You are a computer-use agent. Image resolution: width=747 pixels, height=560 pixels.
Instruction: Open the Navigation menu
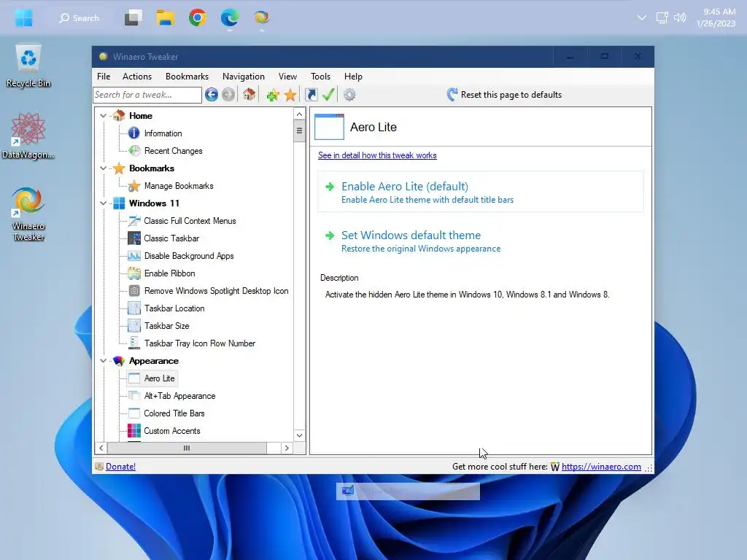pos(244,77)
